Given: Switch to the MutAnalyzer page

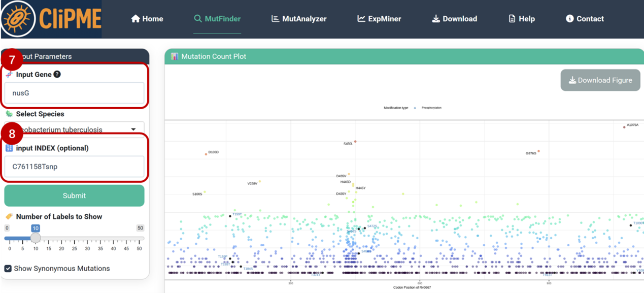Looking at the screenshot, I should [x=299, y=19].
